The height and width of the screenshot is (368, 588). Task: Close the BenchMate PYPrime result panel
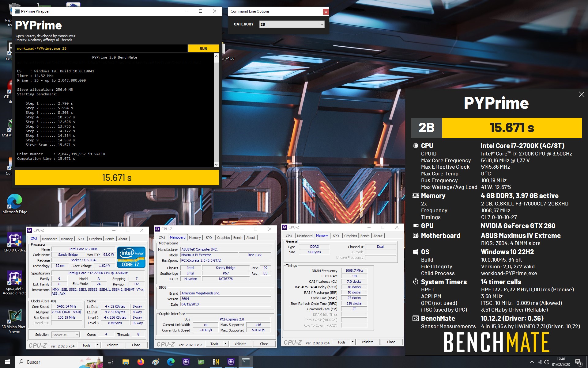[582, 94]
